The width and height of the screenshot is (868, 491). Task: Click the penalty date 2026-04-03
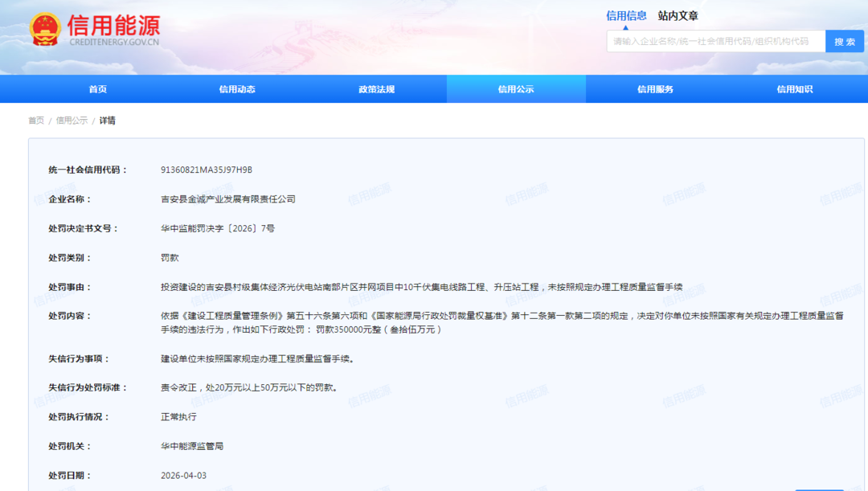(x=183, y=476)
